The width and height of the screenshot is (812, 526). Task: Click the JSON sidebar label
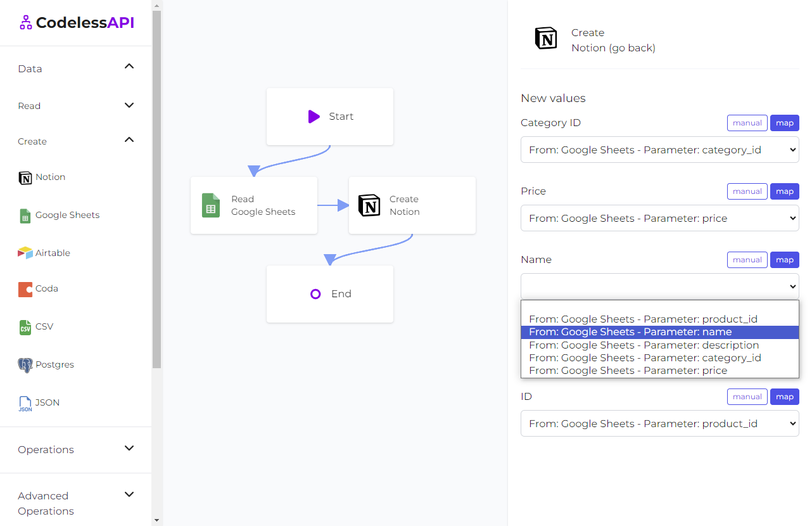48,403
